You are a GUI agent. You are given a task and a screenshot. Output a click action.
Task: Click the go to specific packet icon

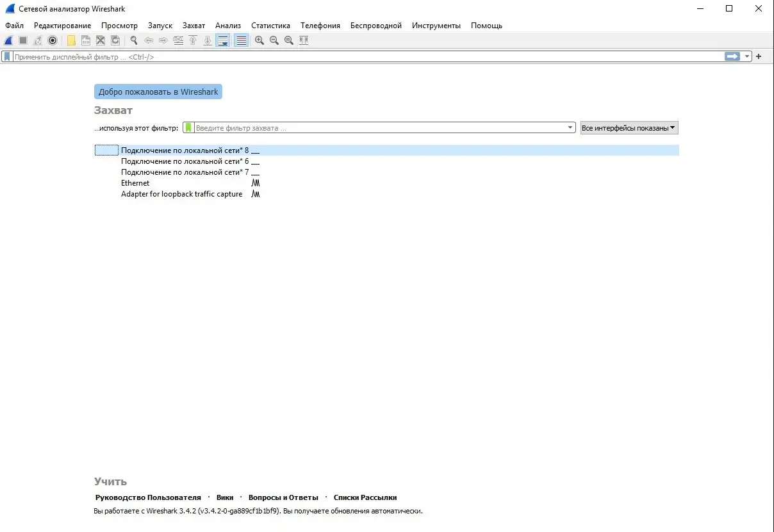coord(178,40)
